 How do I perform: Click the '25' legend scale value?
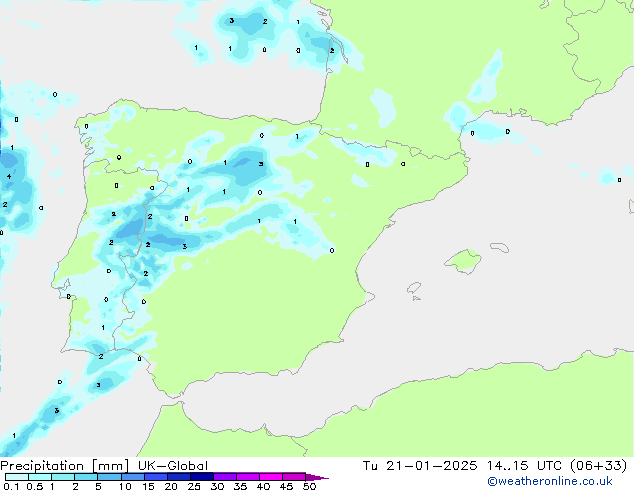point(194,486)
